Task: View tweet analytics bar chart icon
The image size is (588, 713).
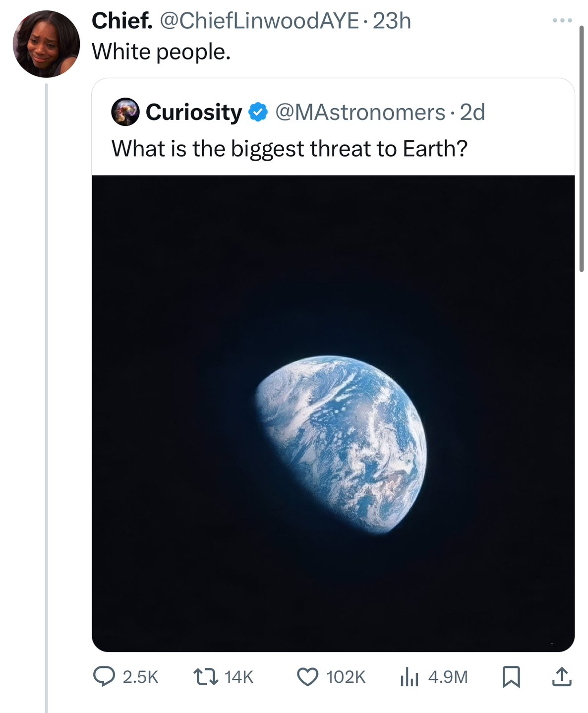Action: [410, 677]
